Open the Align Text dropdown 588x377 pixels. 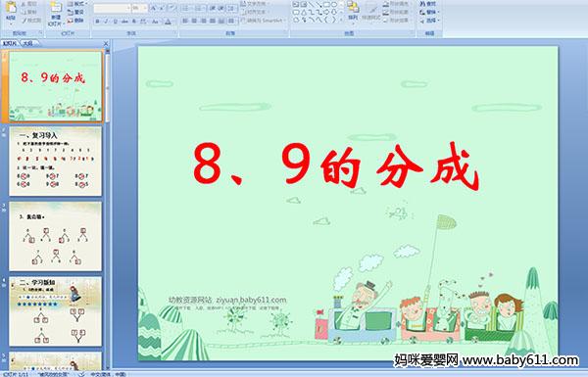pyautogui.click(x=256, y=12)
